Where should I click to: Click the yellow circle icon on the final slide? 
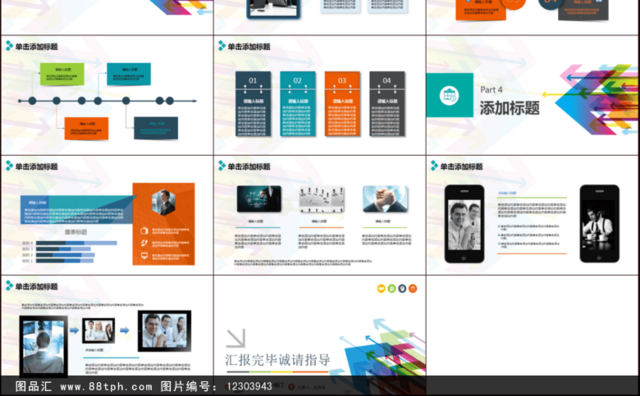(381, 289)
